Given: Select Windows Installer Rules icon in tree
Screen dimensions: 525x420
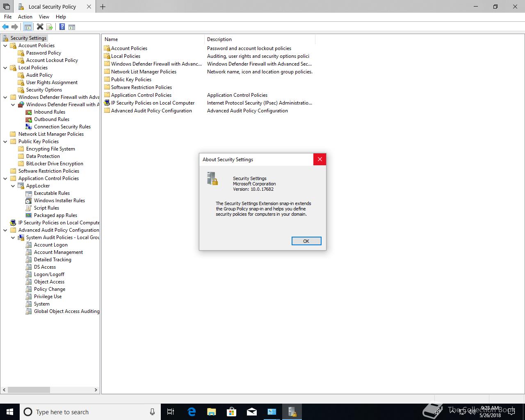Looking at the screenshot, I should [x=29, y=201].
